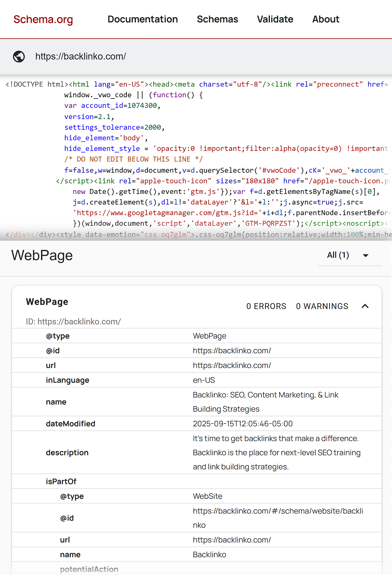Click the 0 WARNINGS label
The height and width of the screenshot is (575, 392).
(x=322, y=306)
